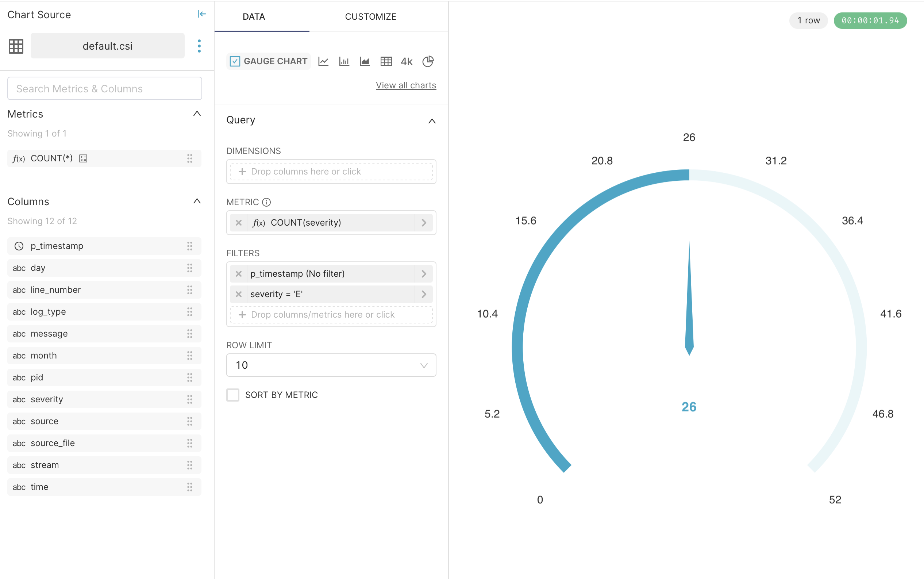
Task: Switch to the Data tab
Action: coord(254,16)
